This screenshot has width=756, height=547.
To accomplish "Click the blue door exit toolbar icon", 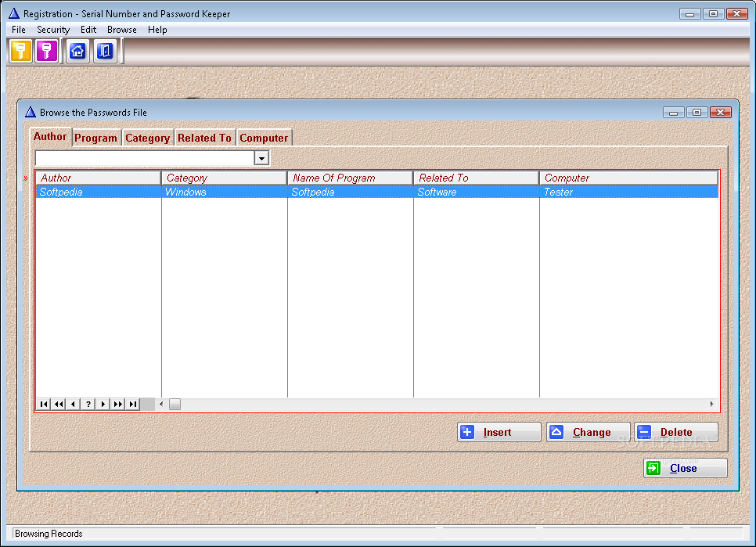I will (x=105, y=51).
